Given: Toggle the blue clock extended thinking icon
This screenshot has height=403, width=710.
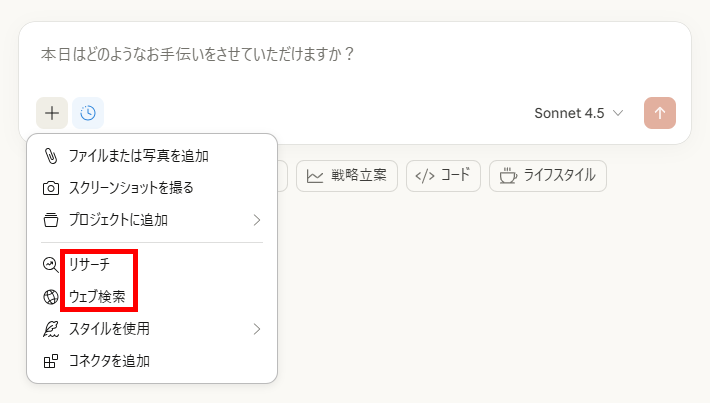Looking at the screenshot, I should [x=88, y=113].
